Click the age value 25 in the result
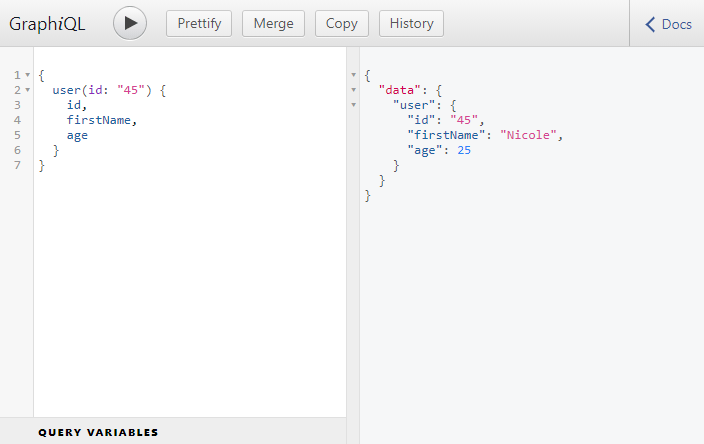This screenshot has width=704, height=444. pyautogui.click(x=463, y=150)
